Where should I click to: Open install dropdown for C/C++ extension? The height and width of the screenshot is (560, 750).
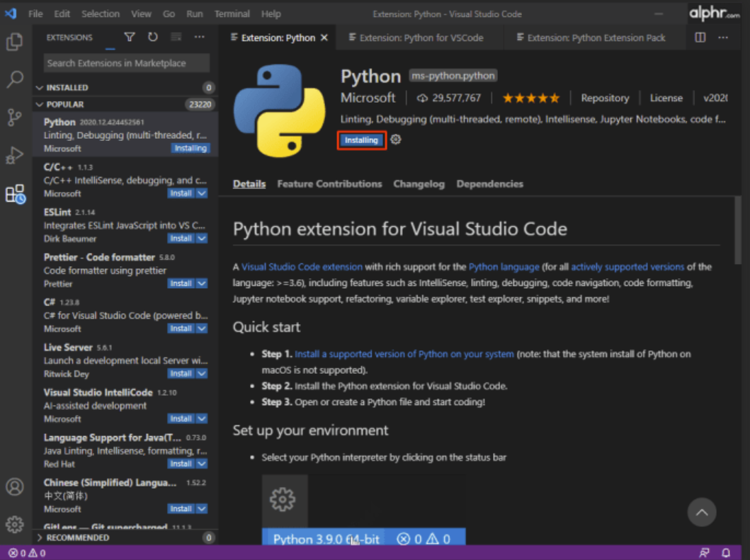coord(202,193)
